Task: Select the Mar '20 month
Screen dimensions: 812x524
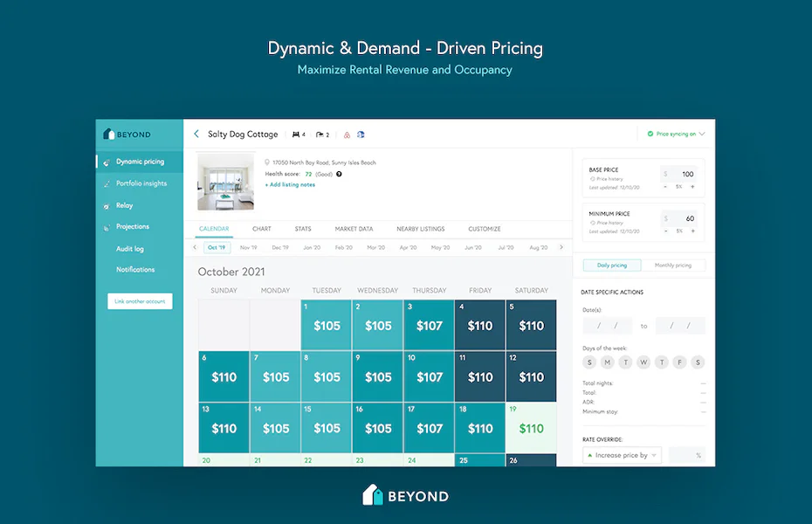Action: (376, 247)
